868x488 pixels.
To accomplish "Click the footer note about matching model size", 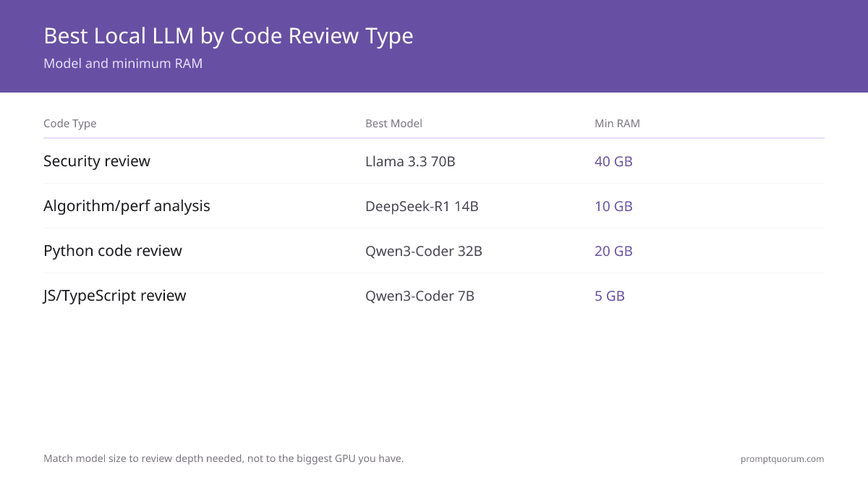I will pyautogui.click(x=224, y=458).
